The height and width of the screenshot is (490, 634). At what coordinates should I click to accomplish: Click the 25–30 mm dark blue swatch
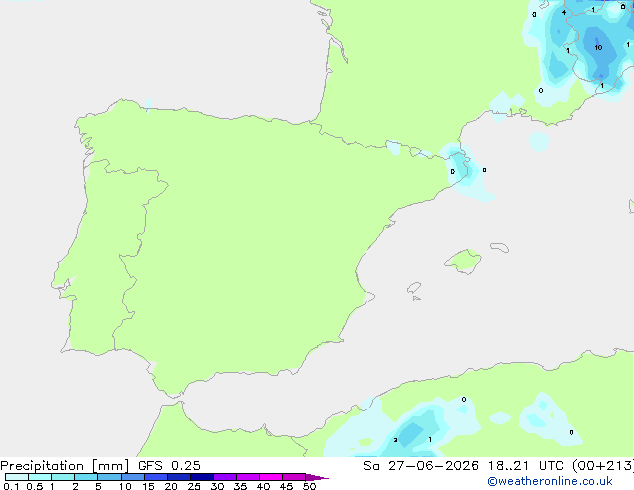point(201,477)
